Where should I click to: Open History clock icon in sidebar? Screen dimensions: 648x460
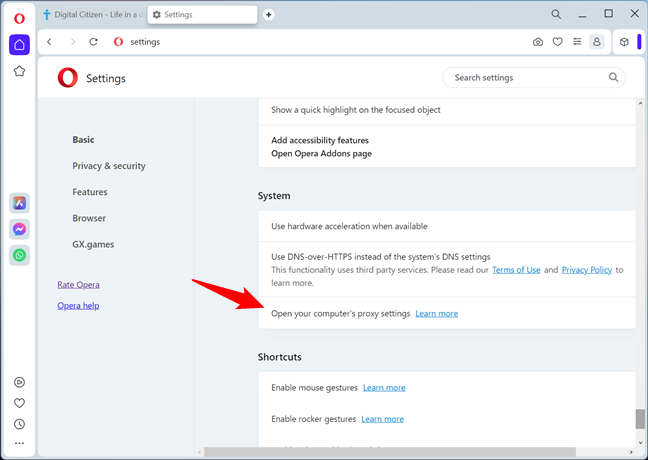tap(19, 424)
